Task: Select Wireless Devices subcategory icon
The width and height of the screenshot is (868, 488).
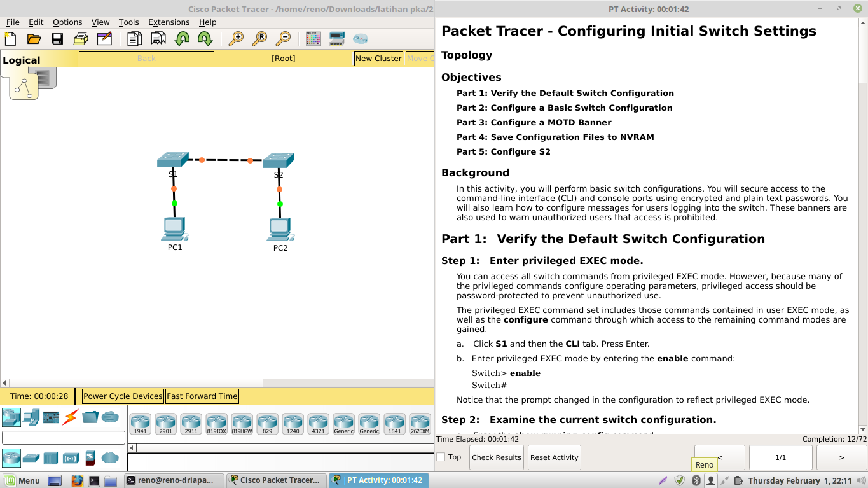Action: pyautogui.click(x=71, y=458)
